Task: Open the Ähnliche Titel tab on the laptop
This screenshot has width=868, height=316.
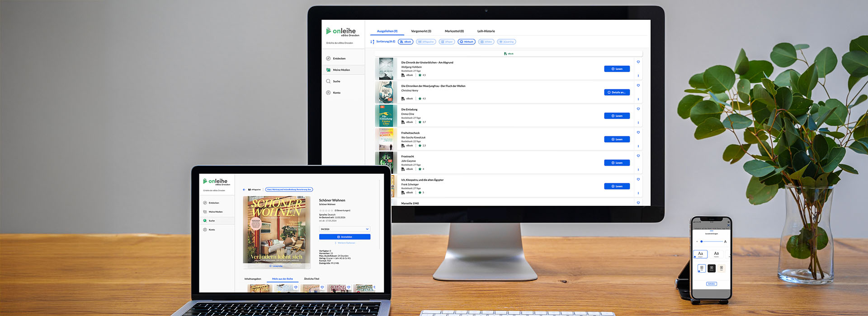Action: pos(311,279)
